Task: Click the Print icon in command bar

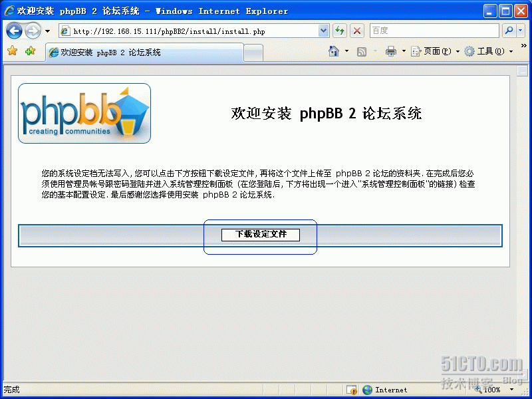Action: (391, 51)
